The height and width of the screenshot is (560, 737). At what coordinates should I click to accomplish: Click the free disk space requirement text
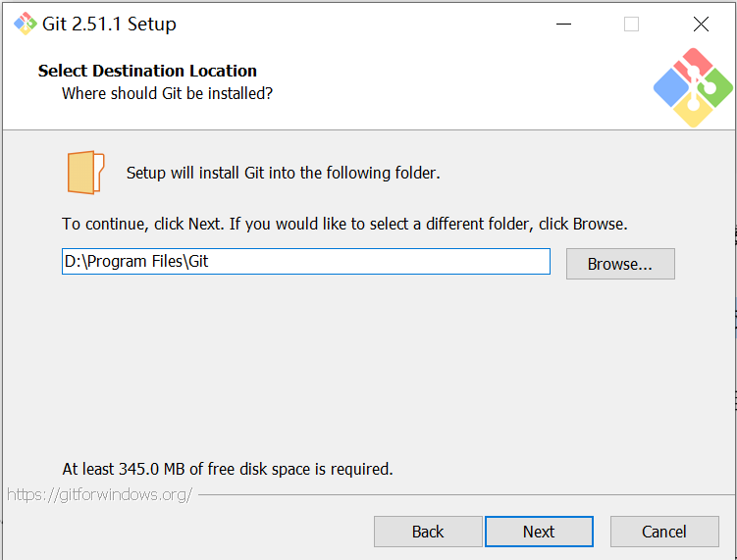[228, 469]
